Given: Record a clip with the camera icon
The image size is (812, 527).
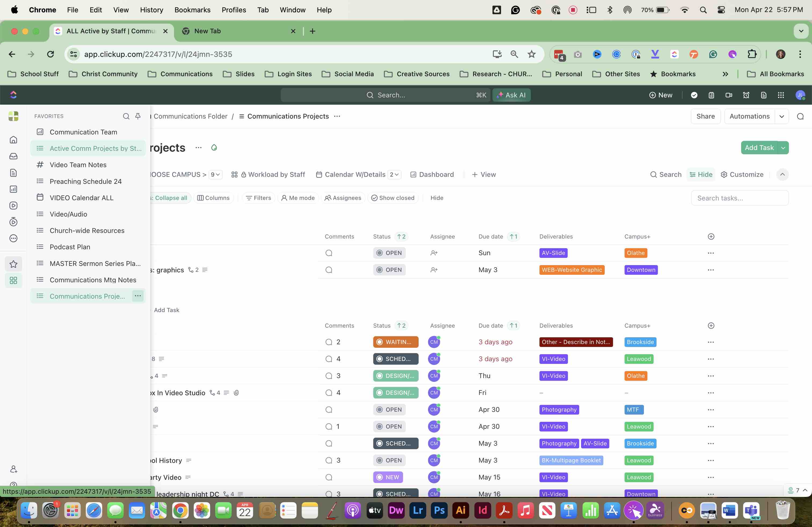Looking at the screenshot, I should [729, 95].
